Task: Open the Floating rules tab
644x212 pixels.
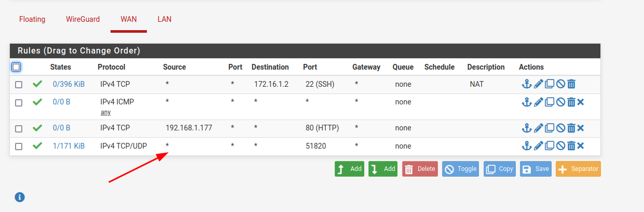Action: pos(32,19)
